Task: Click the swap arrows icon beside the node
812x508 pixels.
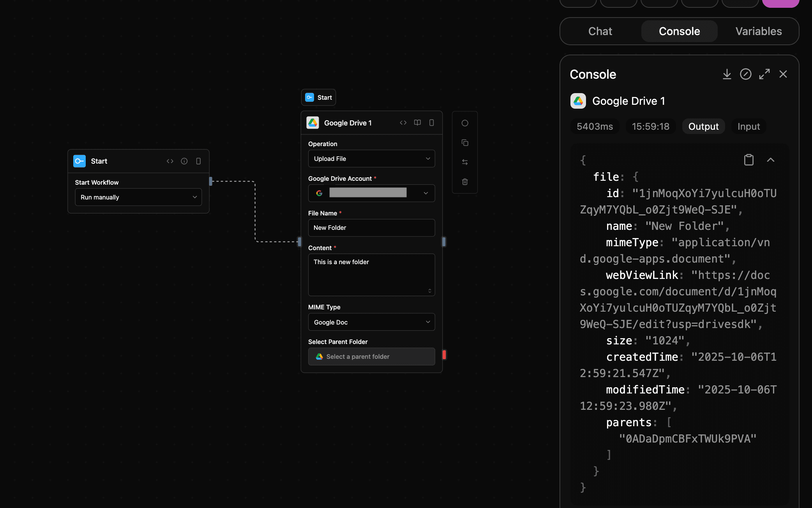Action: (465, 162)
